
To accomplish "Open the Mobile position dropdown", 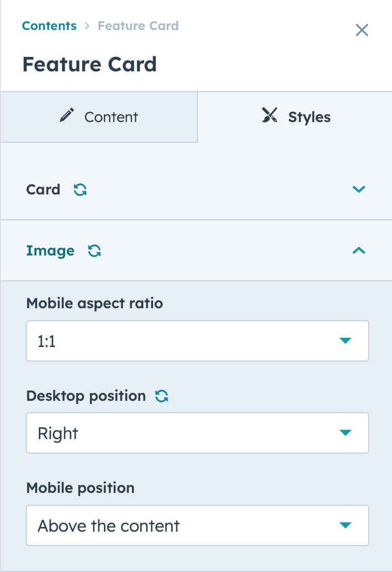I will point(197,525).
